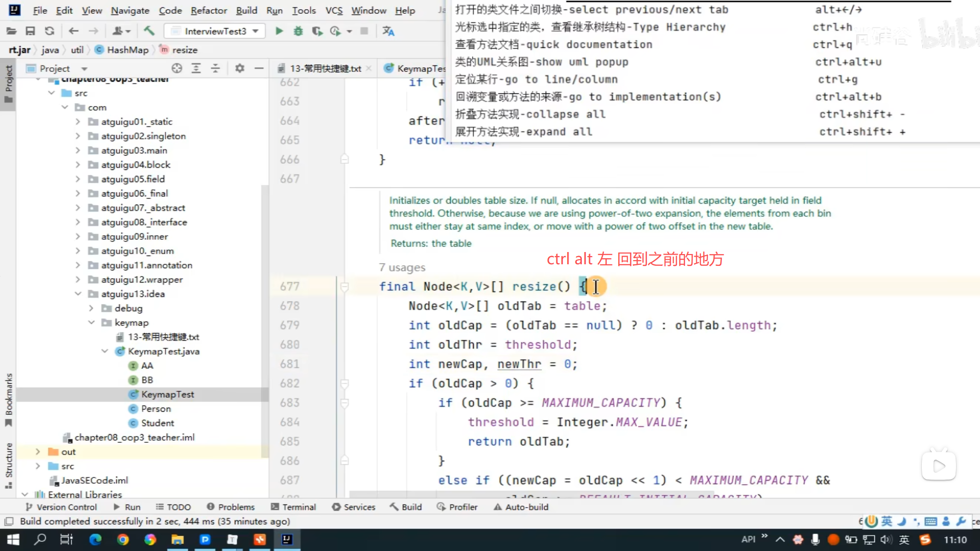Click the Navigate Back arrow in toolbar
This screenshot has height=551, width=980.
coord(73,31)
